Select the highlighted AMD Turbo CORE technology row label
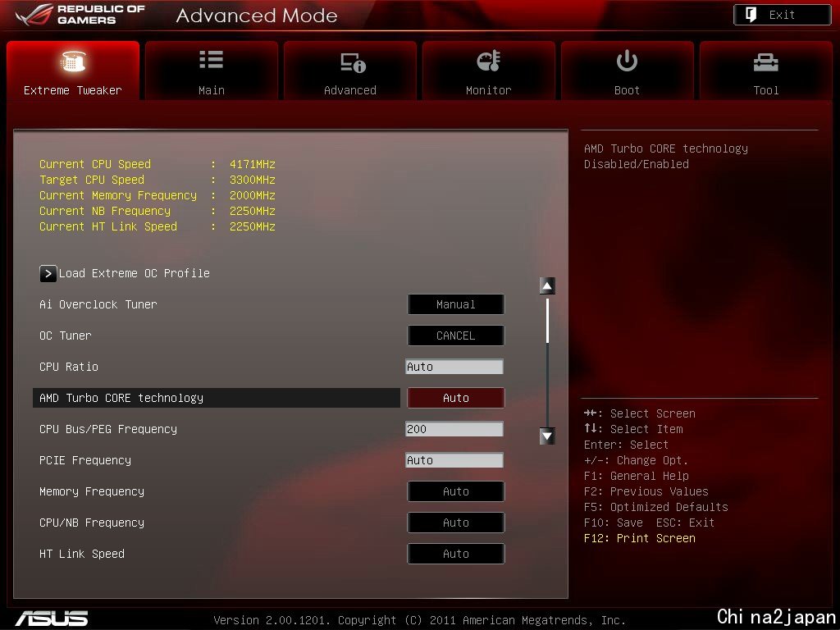840x630 pixels. [121, 398]
